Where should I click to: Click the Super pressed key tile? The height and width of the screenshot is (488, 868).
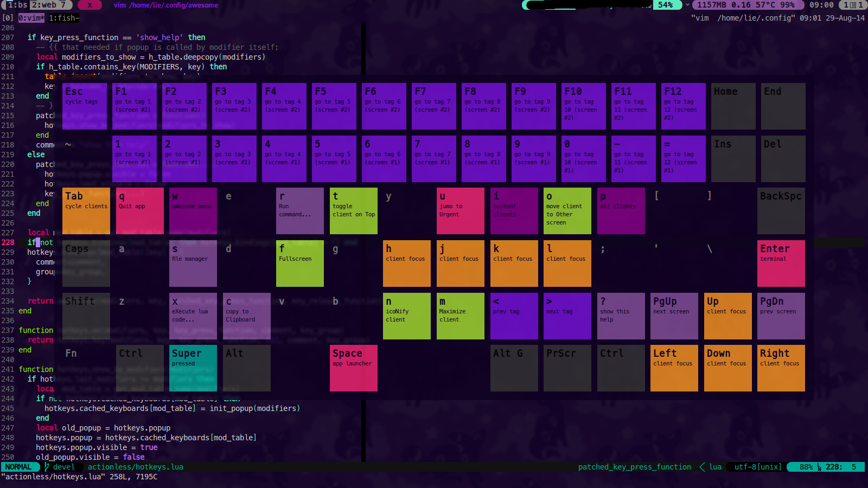[x=193, y=368]
